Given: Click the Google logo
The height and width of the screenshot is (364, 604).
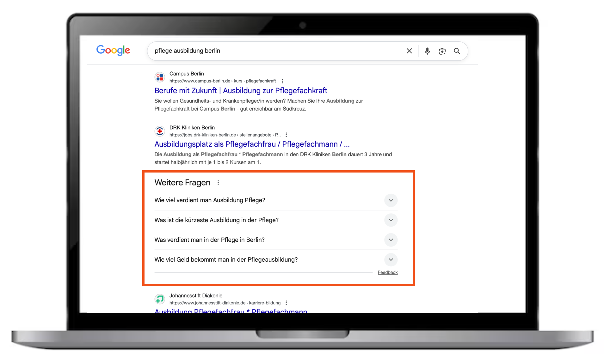Looking at the screenshot, I should point(113,50).
